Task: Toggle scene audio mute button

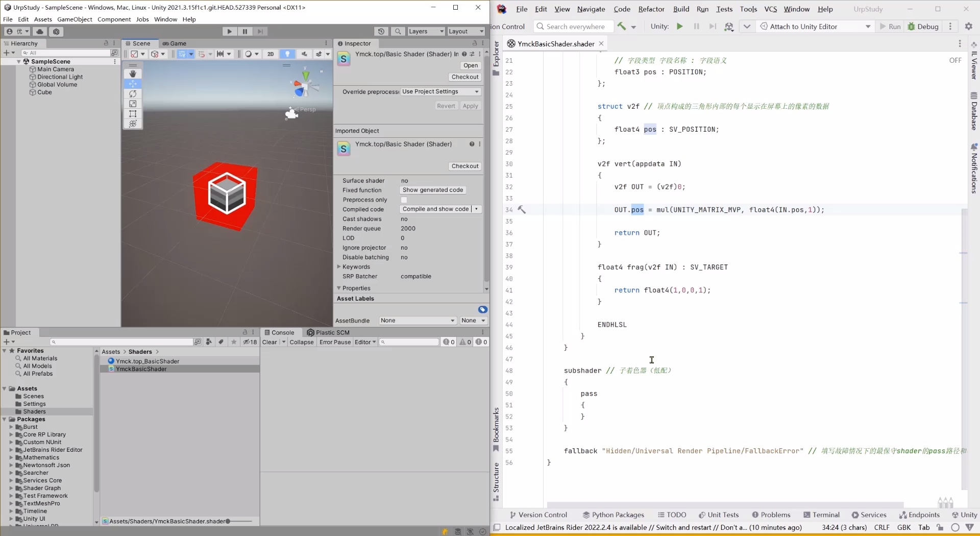Action: [304, 54]
